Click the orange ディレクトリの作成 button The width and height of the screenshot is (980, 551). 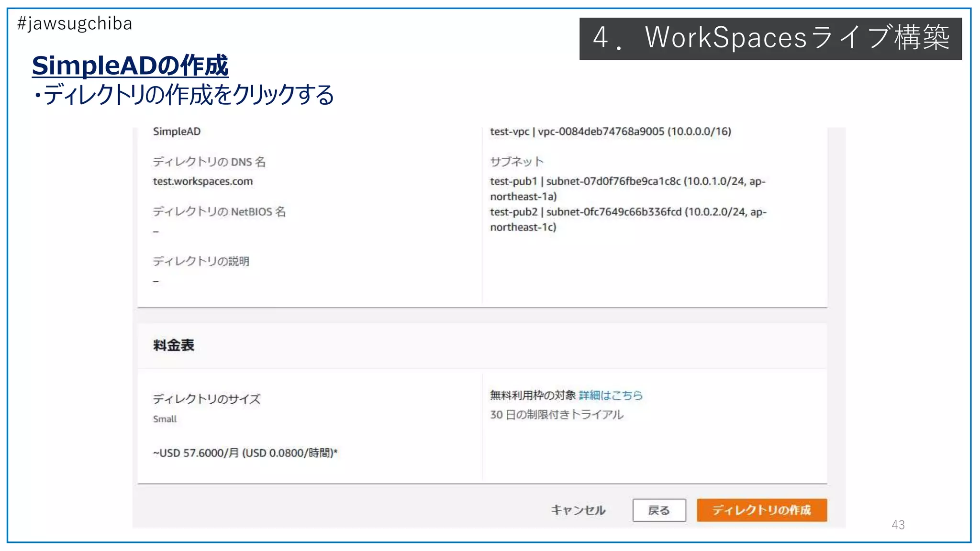point(762,510)
